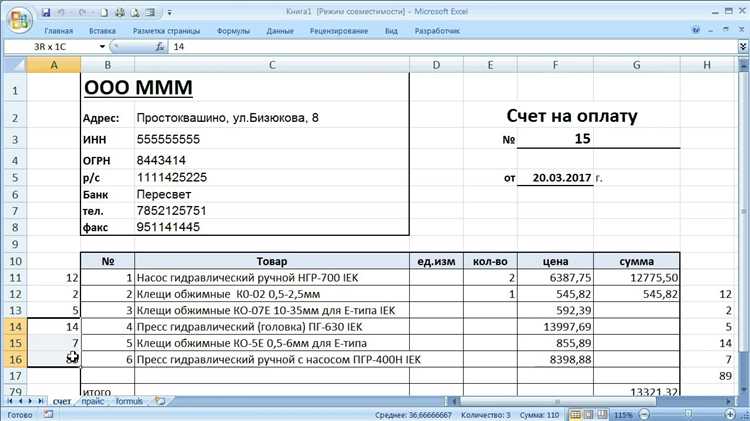Click the macro recording icon in status bar
This screenshot has width=750, height=421.
pos(46,414)
